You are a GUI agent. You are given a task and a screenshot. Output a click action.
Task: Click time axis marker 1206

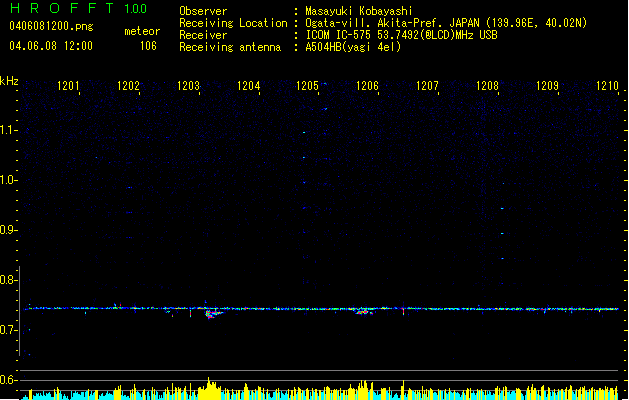tap(367, 86)
